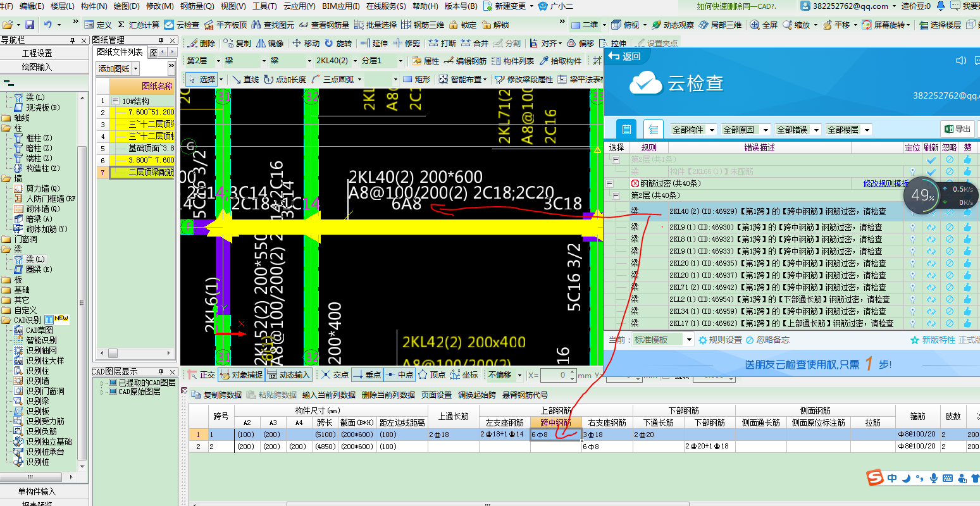Open 钢筋三维 rebar 3D view
980x506 pixels.
coord(423,25)
